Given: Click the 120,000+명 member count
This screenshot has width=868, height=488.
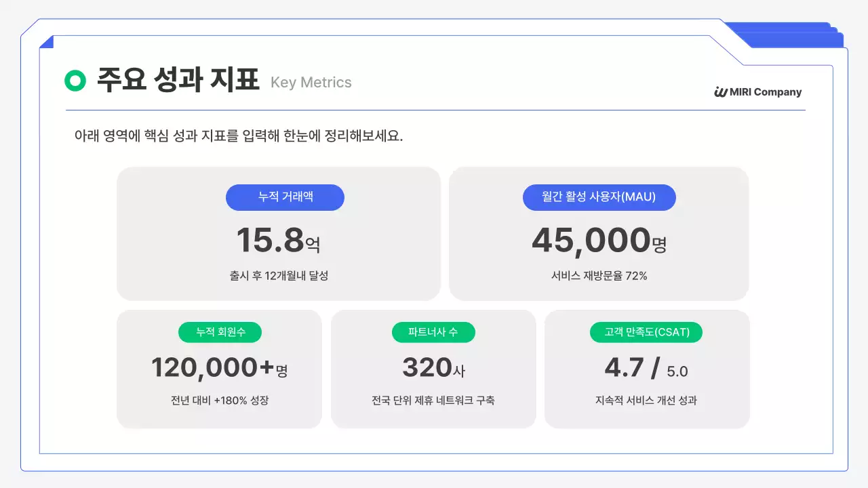Looking at the screenshot, I should (x=218, y=369).
